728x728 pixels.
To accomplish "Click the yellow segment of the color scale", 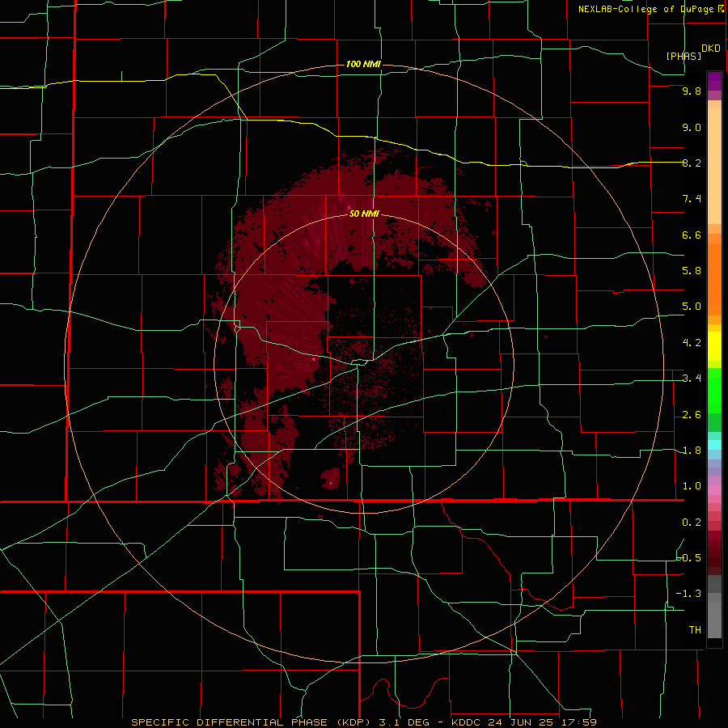I will tap(714, 346).
